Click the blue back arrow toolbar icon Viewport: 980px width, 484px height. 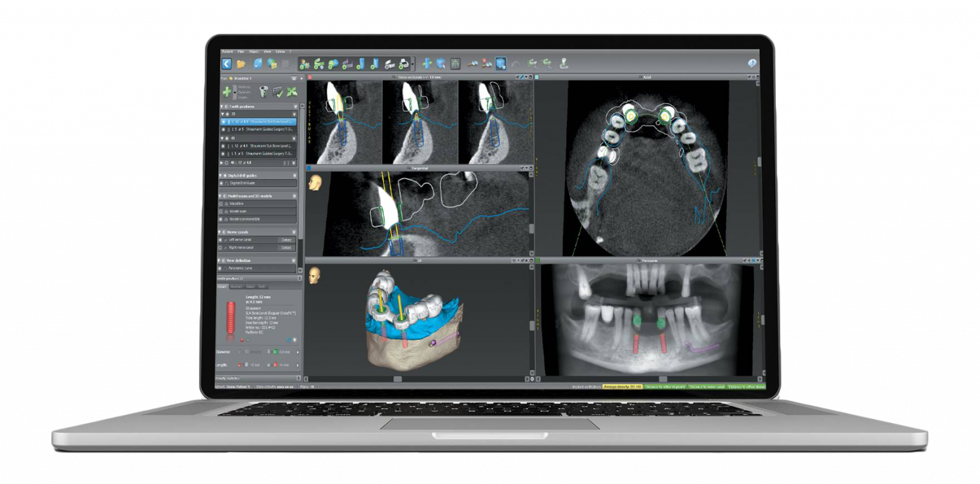click(226, 63)
